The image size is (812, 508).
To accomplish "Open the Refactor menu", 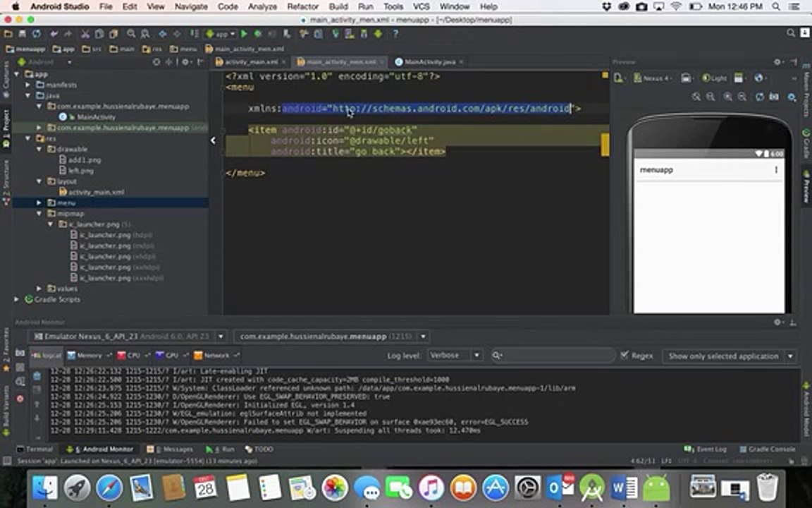I will [x=302, y=6].
